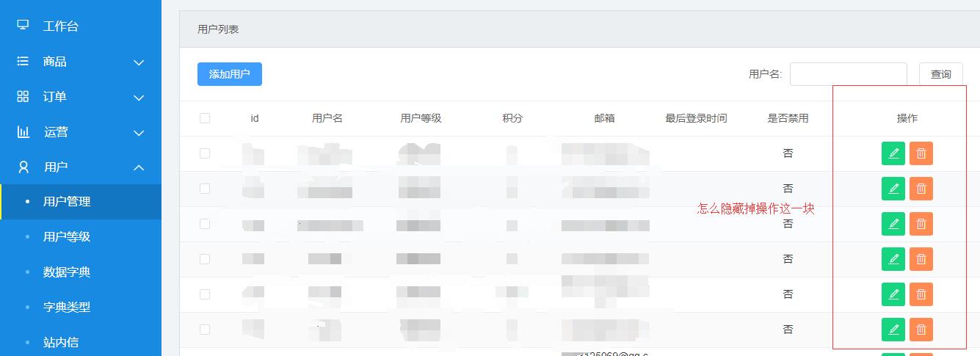Focus the 用户名 search input
Image resolution: width=980 pixels, height=356 pixels.
[849, 74]
